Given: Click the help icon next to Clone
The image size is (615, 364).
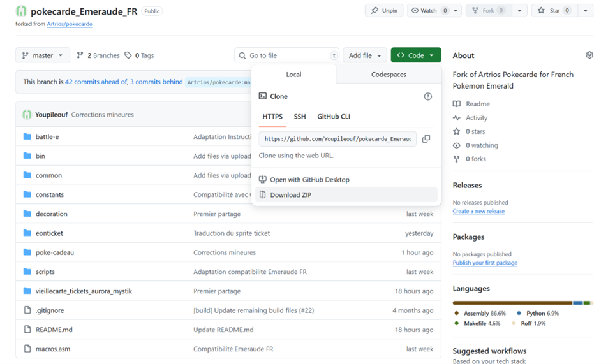Looking at the screenshot, I should (427, 96).
